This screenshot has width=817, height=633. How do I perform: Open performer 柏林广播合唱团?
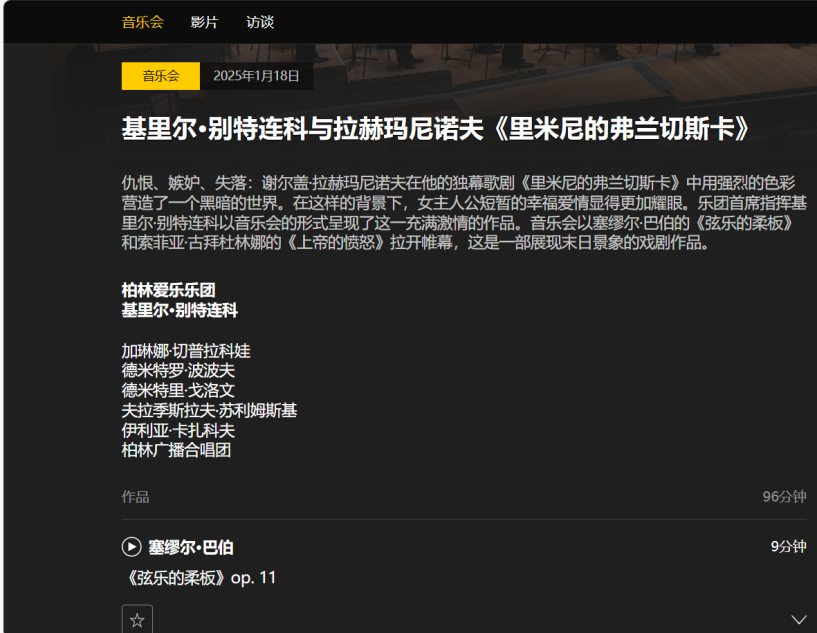point(176,450)
